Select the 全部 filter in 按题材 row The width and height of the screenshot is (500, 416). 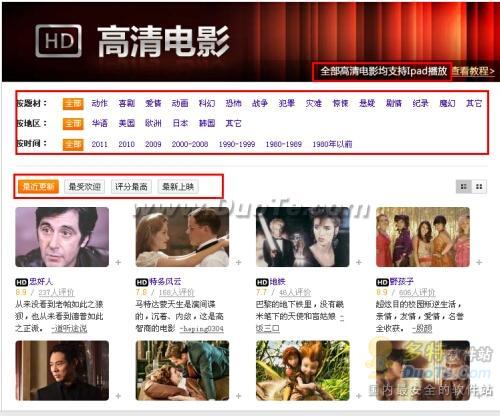[x=73, y=104]
